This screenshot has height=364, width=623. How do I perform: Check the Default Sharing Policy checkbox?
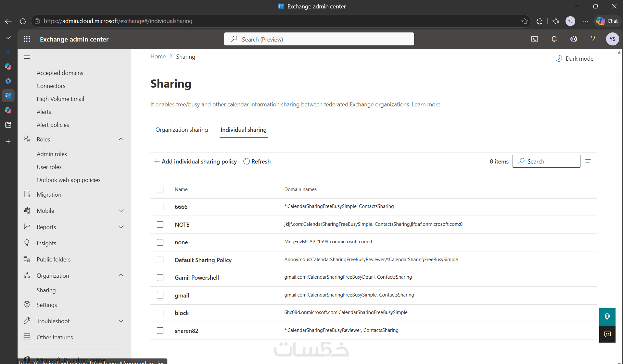[x=160, y=260]
